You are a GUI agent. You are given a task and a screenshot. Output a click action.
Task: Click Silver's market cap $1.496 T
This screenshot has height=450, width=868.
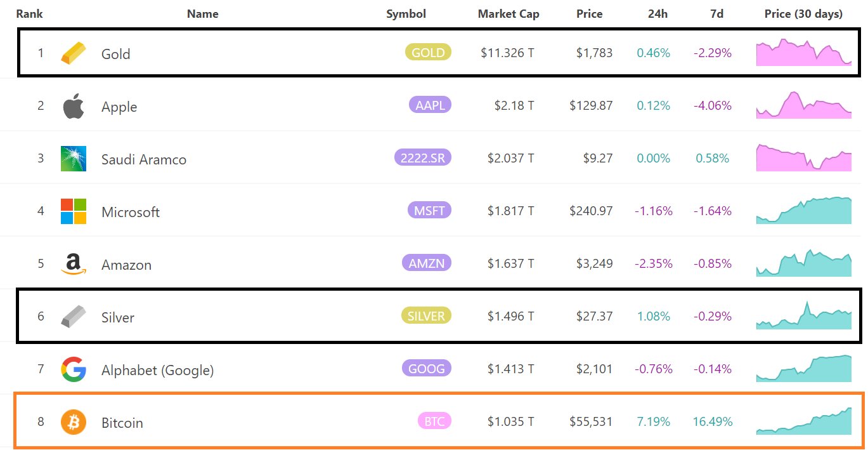click(x=510, y=316)
